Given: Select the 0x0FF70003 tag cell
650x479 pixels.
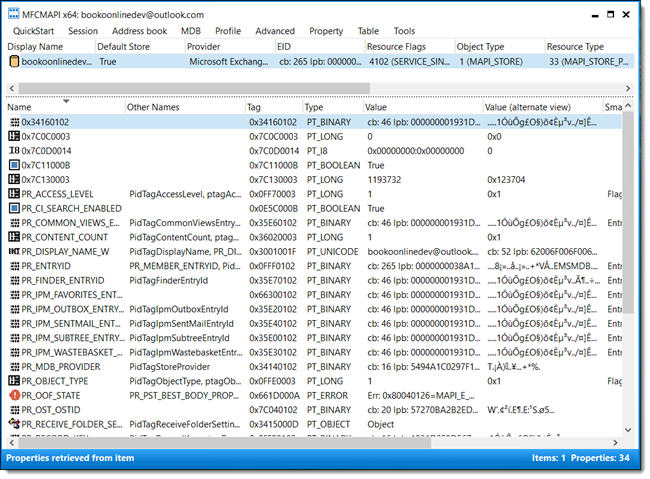Looking at the screenshot, I should [x=272, y=194].
